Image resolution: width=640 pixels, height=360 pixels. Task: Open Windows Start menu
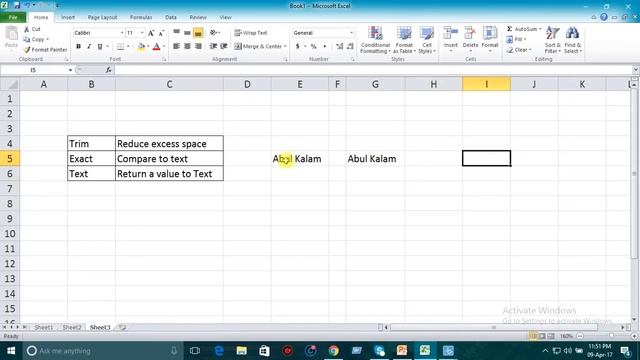[x=11, y=351]
